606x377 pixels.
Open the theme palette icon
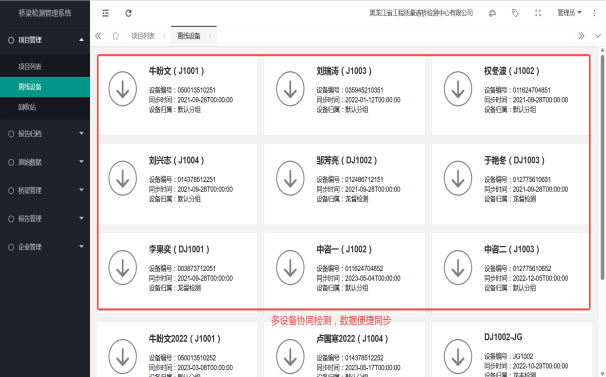click(492, 13)
